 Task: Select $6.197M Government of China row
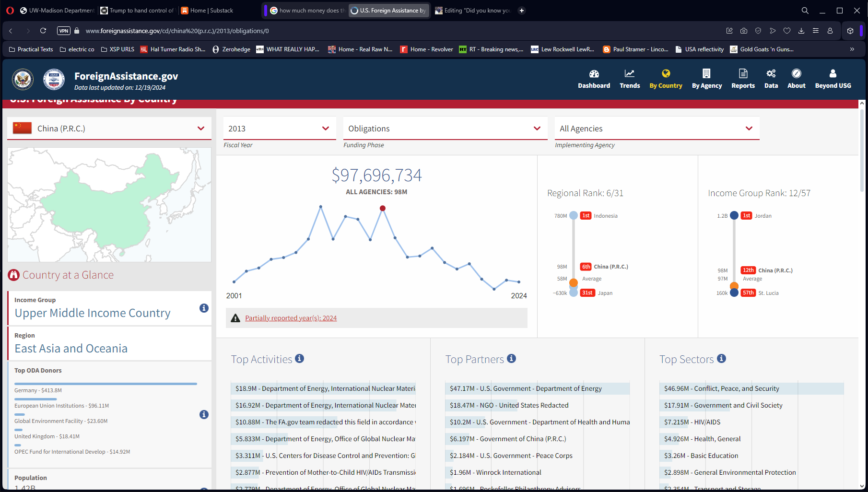(537, 439)
